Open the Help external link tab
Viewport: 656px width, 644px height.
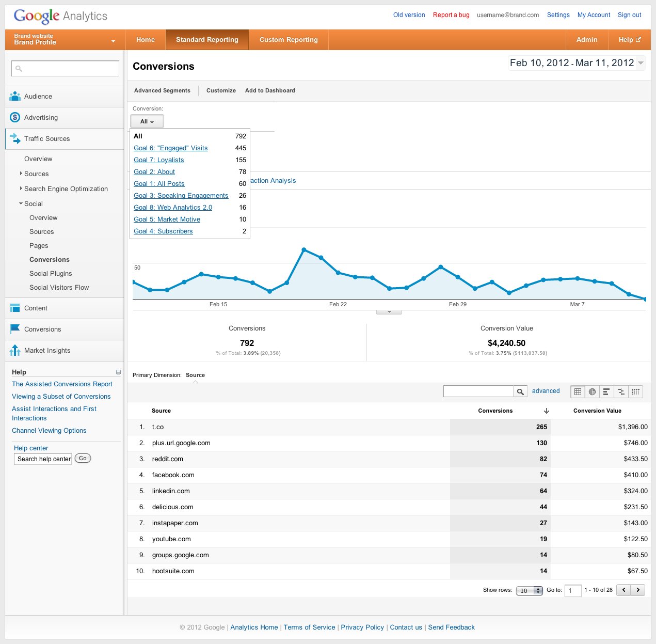[629, 40]
